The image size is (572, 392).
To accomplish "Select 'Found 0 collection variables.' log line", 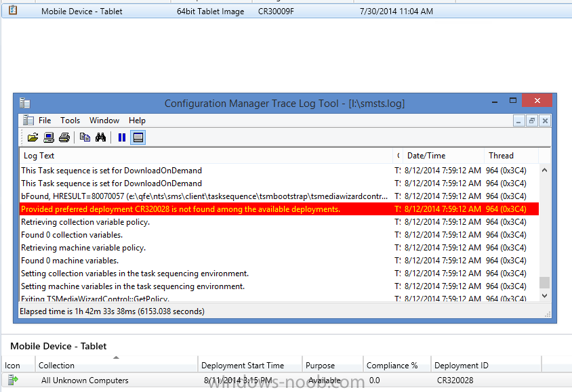I will coord(279,235).
